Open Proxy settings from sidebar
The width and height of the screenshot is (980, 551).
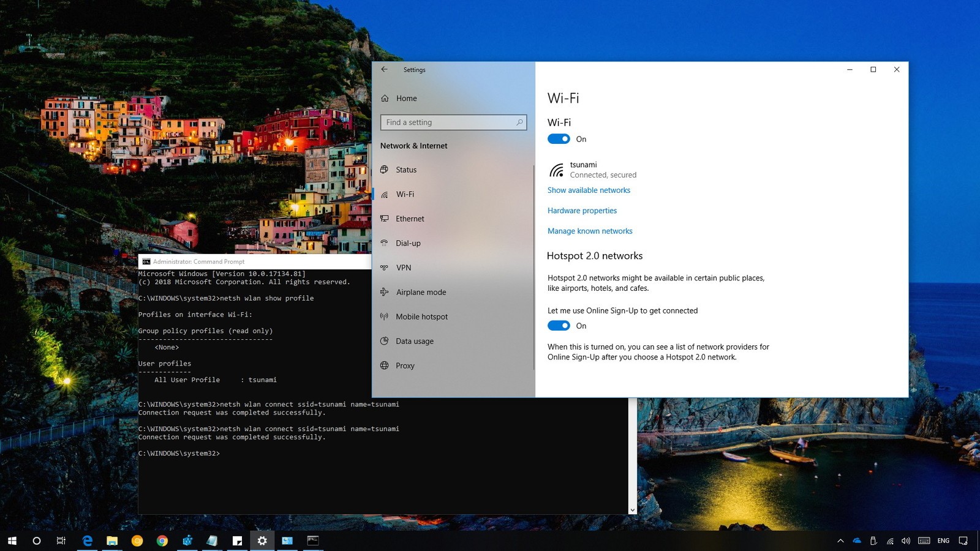point(404,365)
